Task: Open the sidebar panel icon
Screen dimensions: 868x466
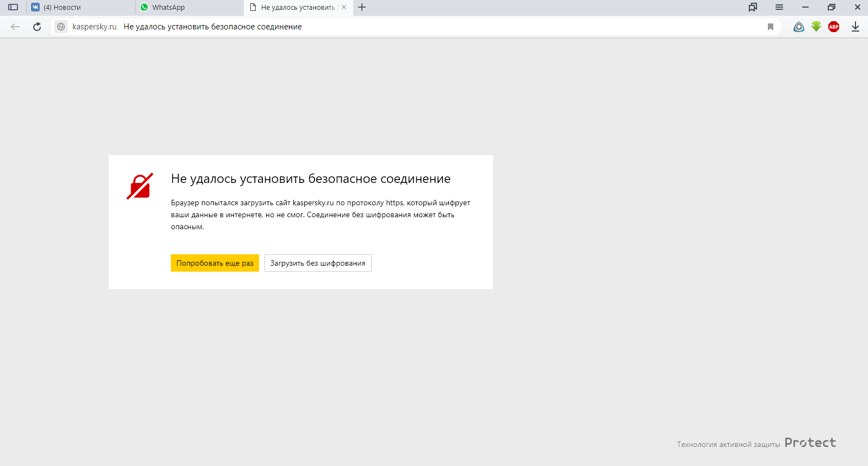Action: (x=13, y=7)
